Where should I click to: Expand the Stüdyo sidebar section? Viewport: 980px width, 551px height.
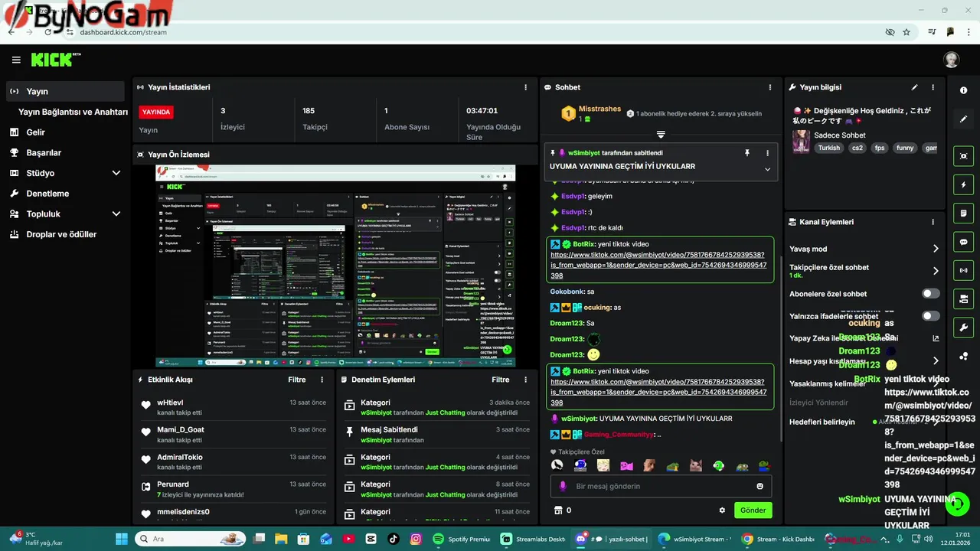tap(116, 173)
